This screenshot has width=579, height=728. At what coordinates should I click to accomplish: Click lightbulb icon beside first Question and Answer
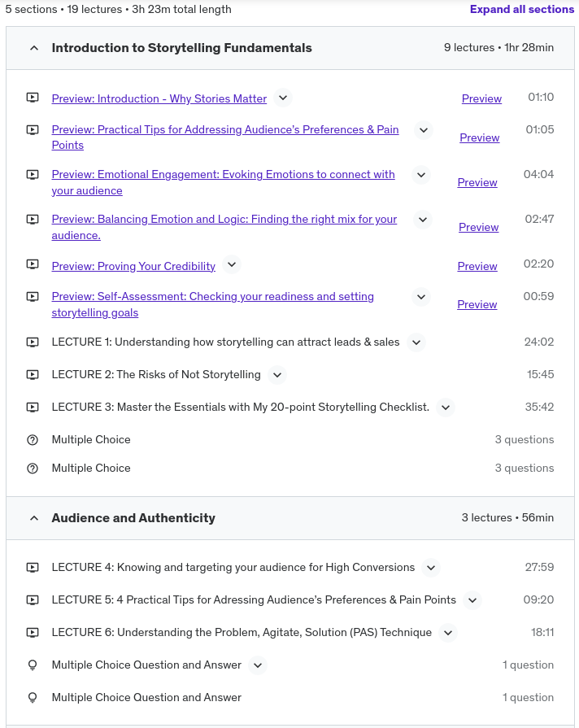[x=33, y=665]
